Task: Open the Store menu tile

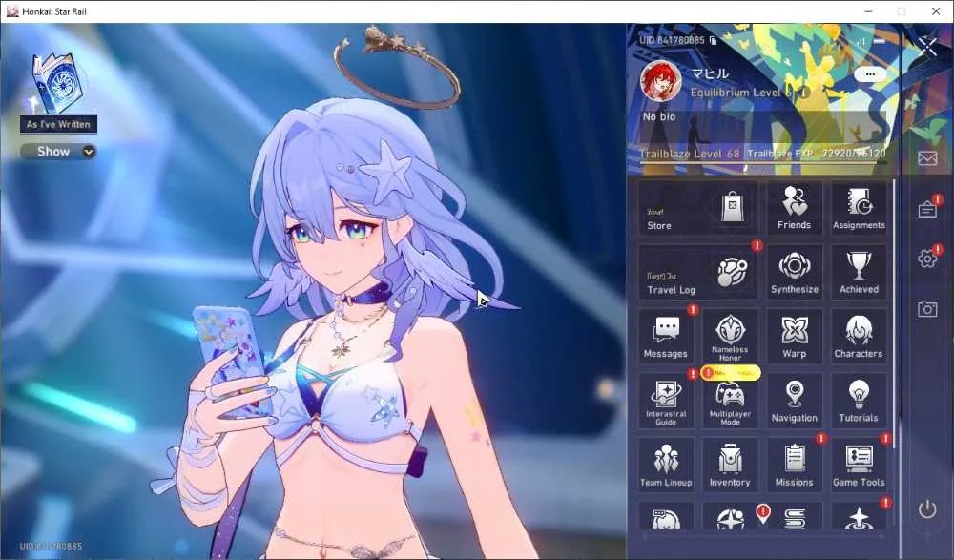Action: point(698,208)
